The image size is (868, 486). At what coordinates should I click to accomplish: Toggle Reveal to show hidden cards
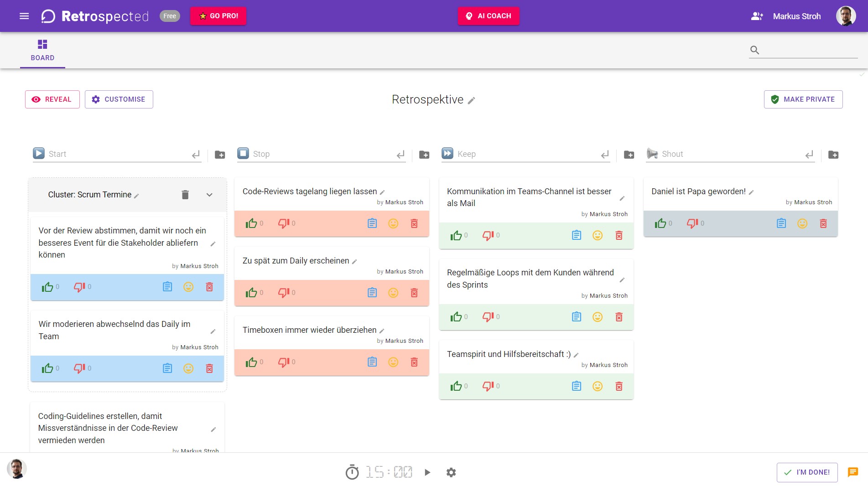coord(52,99)
